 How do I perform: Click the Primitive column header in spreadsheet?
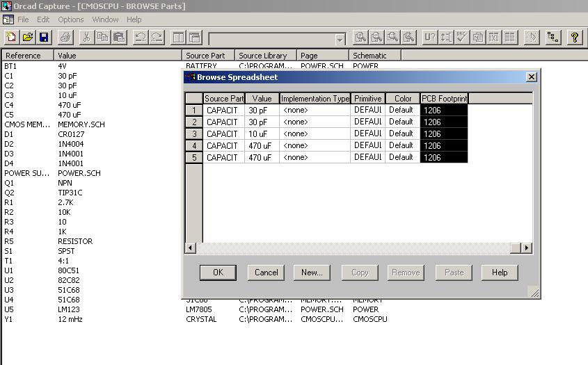367,99
